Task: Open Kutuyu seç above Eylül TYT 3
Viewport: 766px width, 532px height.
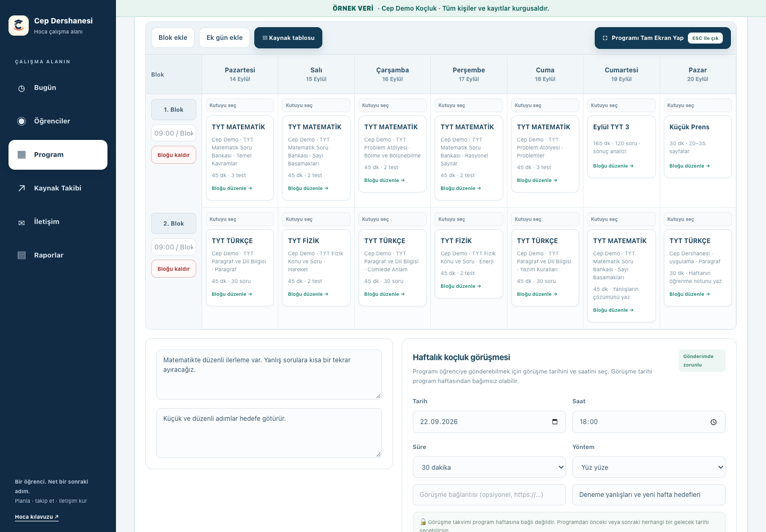Action: 621,105
